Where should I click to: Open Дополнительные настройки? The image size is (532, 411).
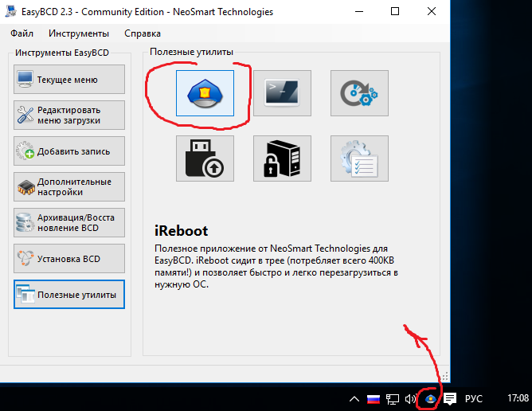[x=69, y=186]
